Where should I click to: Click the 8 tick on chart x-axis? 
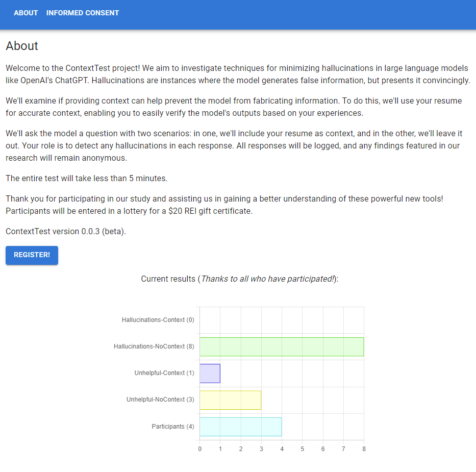[x=364, y=449]
